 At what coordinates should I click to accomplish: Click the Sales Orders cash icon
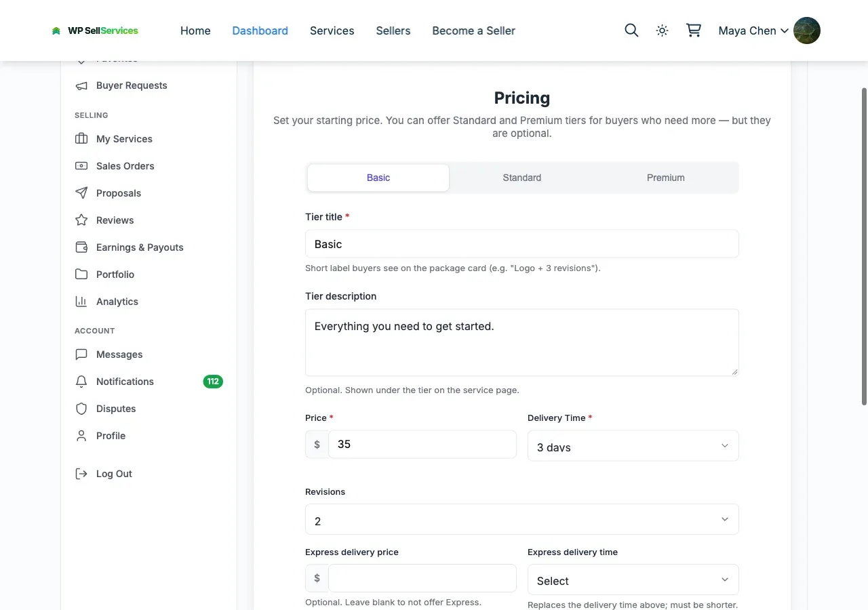tap(81, 166)
